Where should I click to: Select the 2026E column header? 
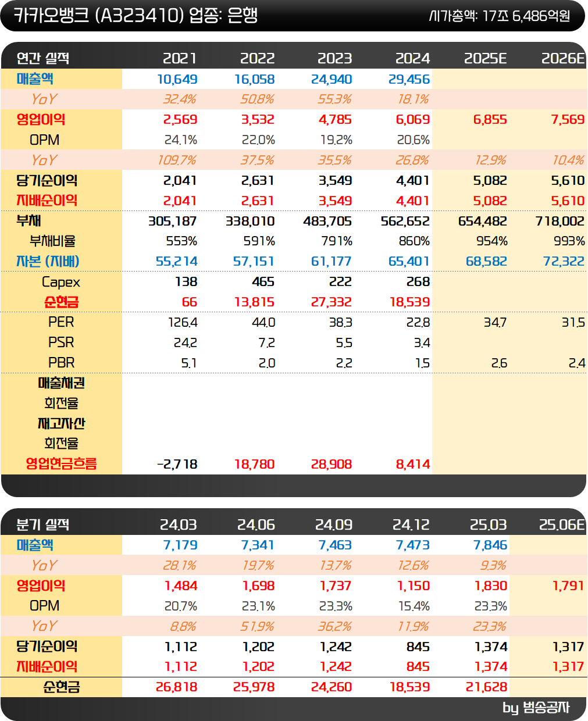(563, 58)
